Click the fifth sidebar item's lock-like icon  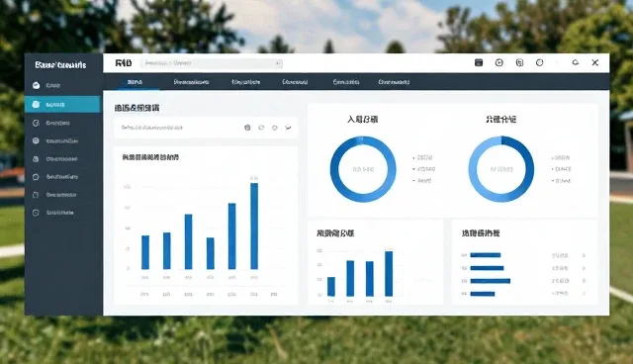36,159
